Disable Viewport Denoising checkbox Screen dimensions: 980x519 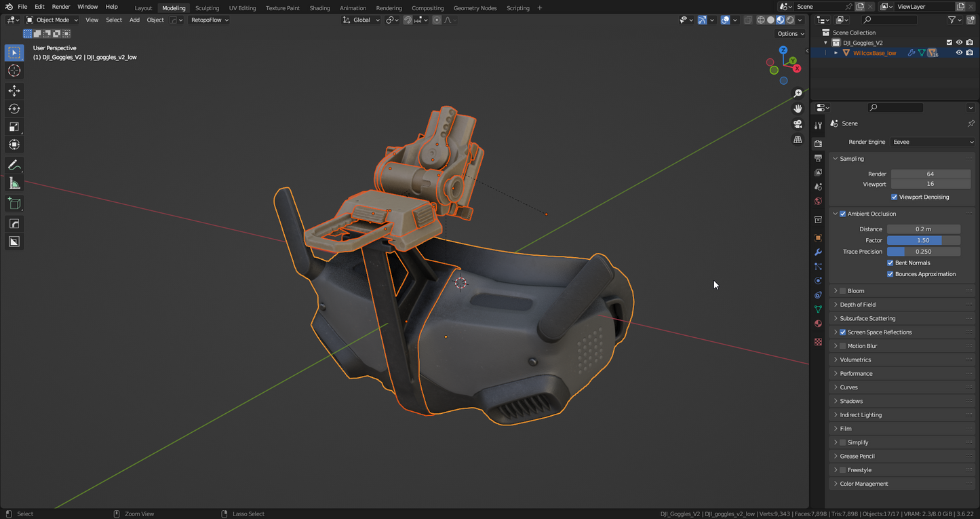[x=894, y=197]
